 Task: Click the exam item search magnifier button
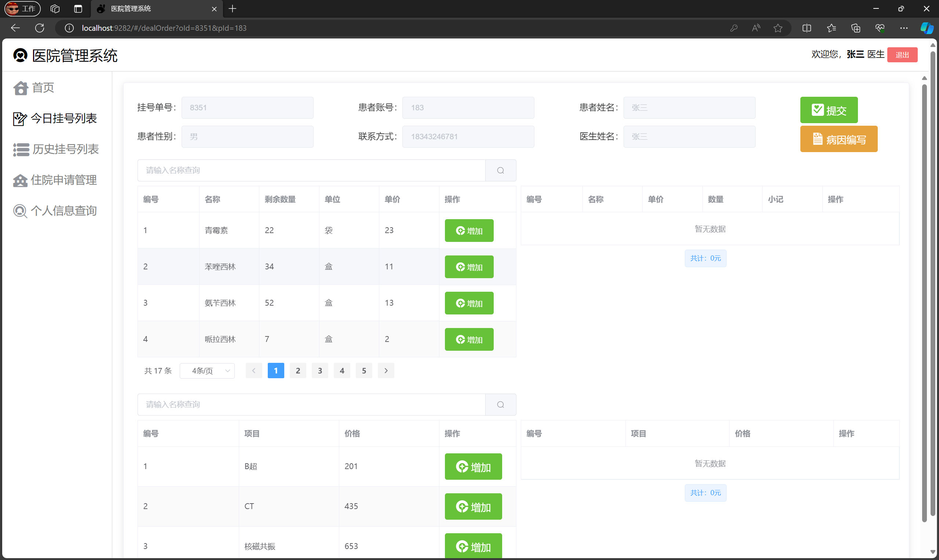coord(500,405)
